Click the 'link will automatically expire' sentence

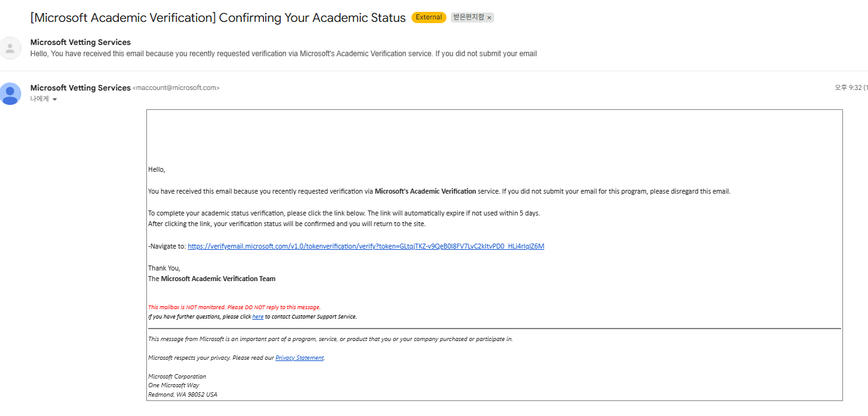[x=453, y=213]
